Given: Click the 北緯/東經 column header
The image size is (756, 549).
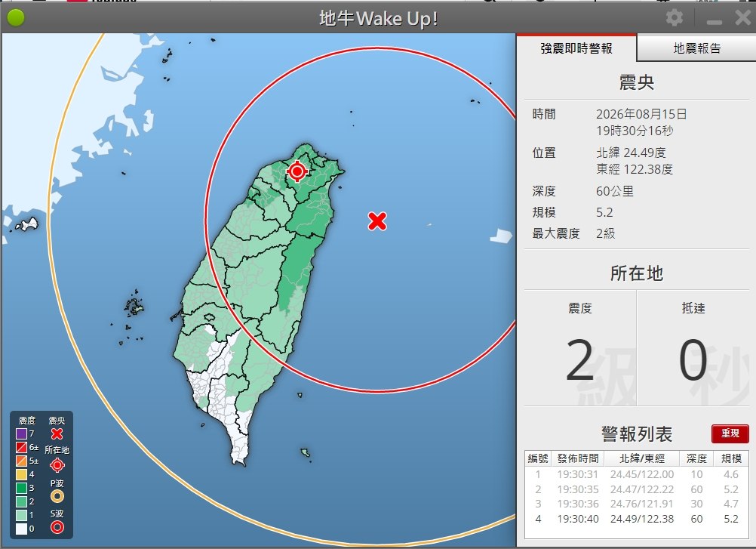Looking at the screenshot, I should pyautogui.click(x=642, y=458).
